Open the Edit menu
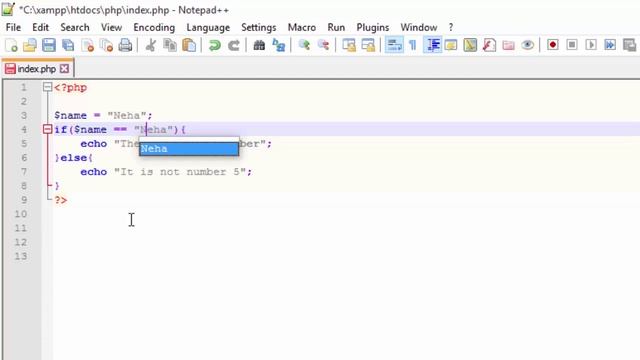Screen dimensions: 640x360 coord(40,27)
